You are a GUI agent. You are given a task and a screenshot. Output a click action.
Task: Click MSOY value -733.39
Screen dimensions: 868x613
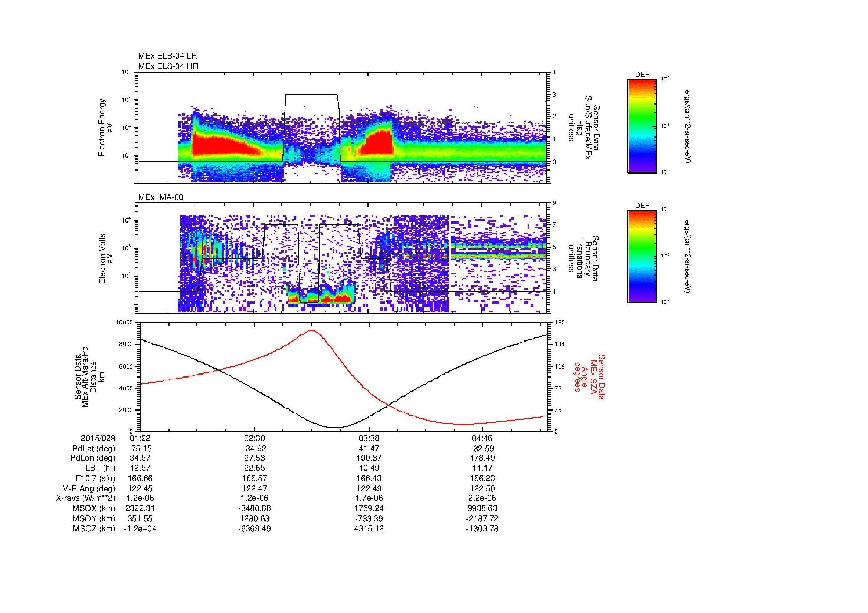(369, 518)
